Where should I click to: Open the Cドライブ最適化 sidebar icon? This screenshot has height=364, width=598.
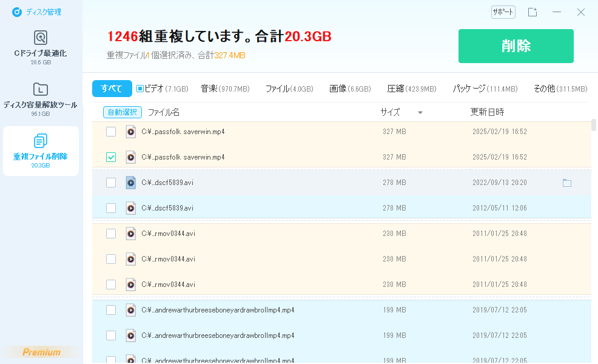(41, 38)
